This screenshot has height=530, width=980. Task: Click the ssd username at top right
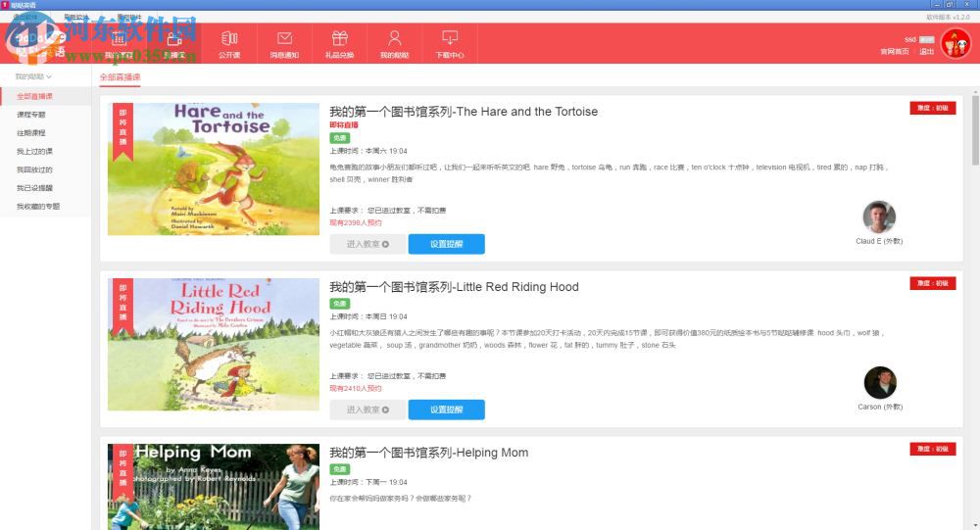[x=910, y=39]
